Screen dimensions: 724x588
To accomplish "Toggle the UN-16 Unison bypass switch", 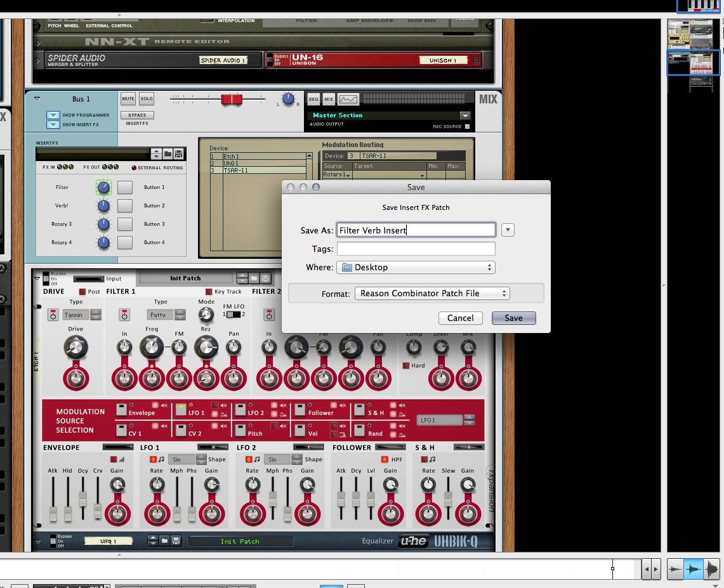I will point(270,60).
